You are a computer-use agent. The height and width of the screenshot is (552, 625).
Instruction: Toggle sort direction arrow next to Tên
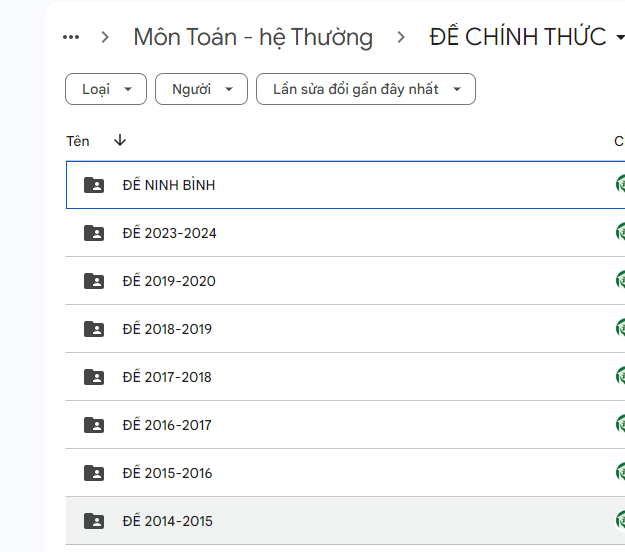(120, 141)
